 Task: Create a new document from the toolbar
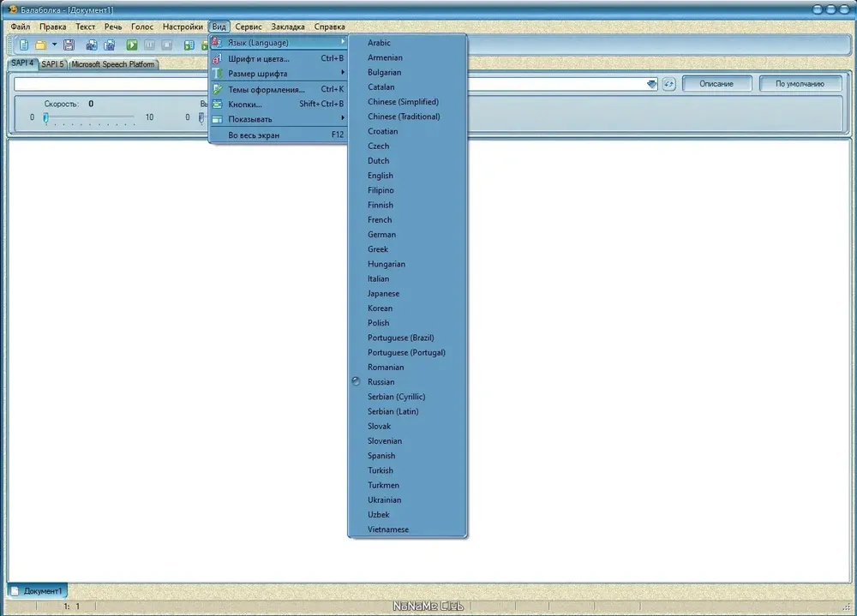click(x=23, y=45)
